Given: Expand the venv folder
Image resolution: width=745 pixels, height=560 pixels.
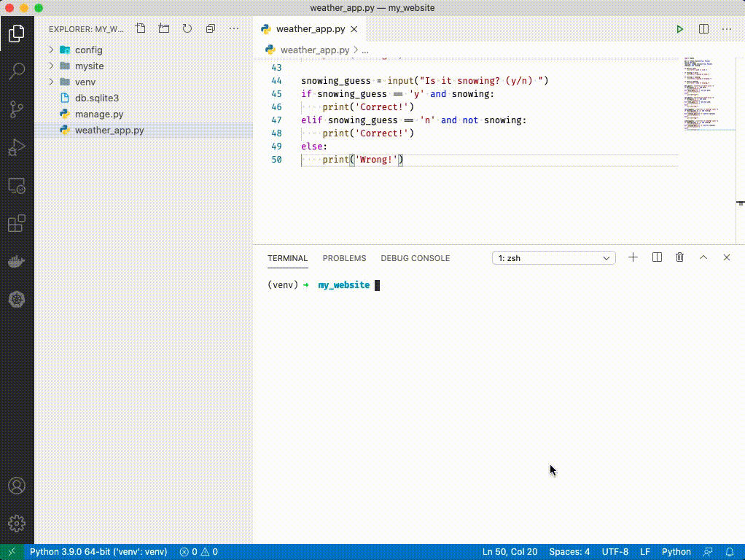Looking at the screenshot, I should [85, 82].
